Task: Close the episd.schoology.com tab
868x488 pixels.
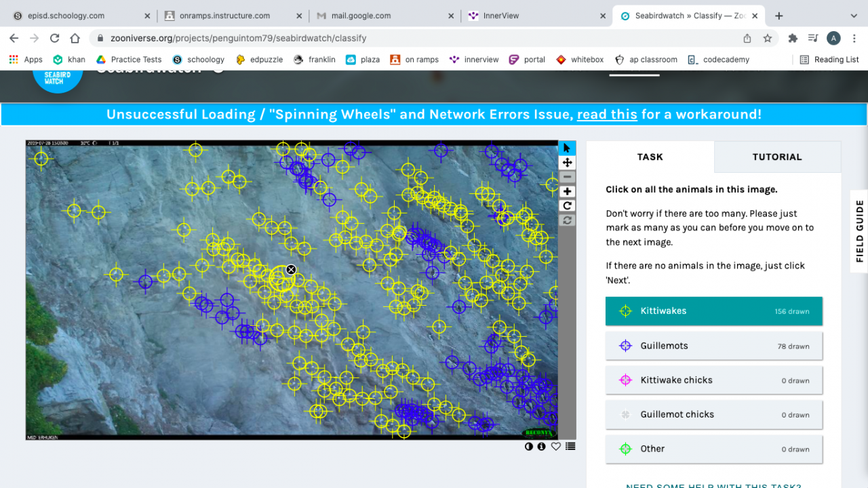Action: (146, 16)
